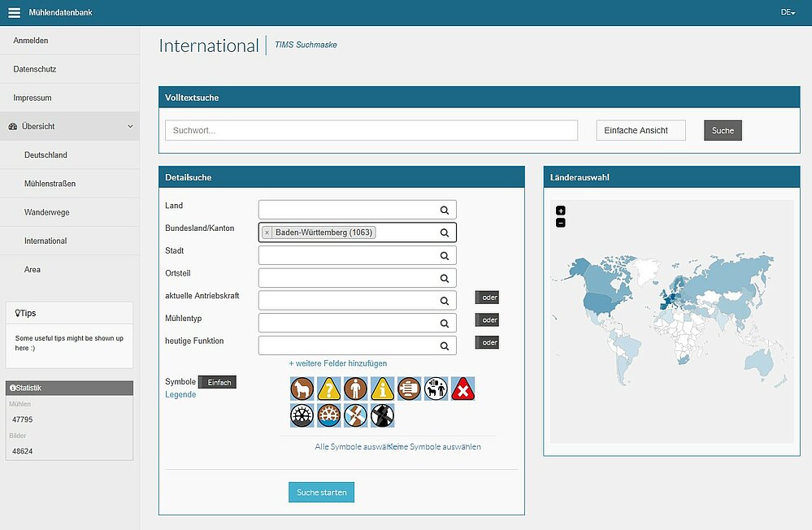The height and width of the screenshot is (530, 812).
Task: Select the yellow question mark triangle symbol
Action: [x=328, y=389]
